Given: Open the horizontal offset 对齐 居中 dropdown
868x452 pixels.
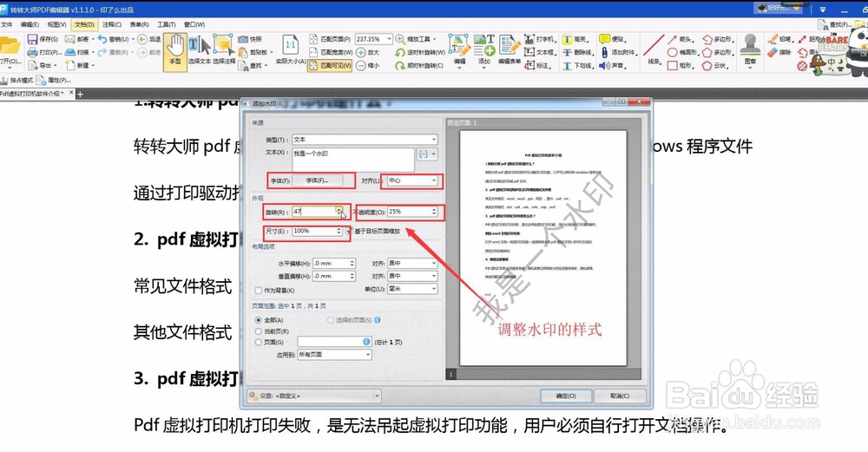Looking at the screenshot, I should [x=411, y=264].
